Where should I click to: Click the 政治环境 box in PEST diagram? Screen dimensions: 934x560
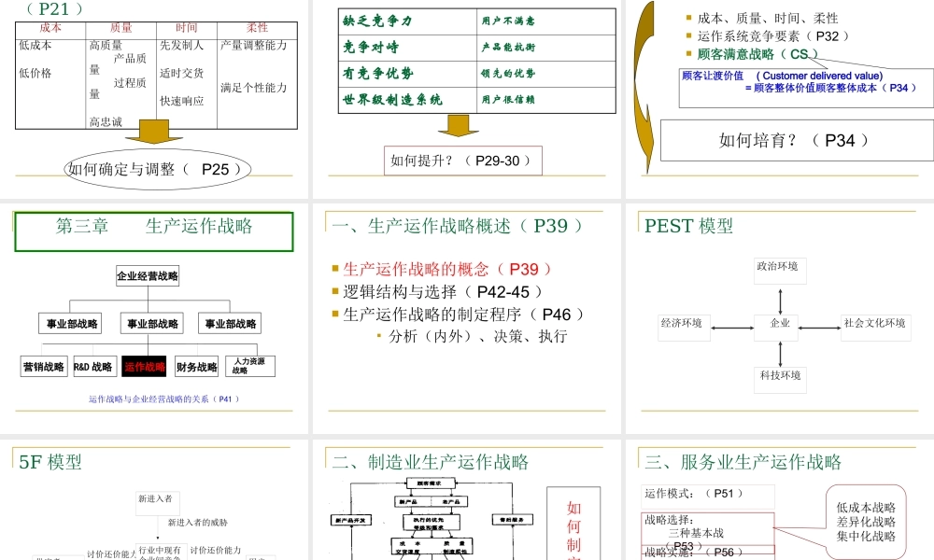click(x=778, y=271)
